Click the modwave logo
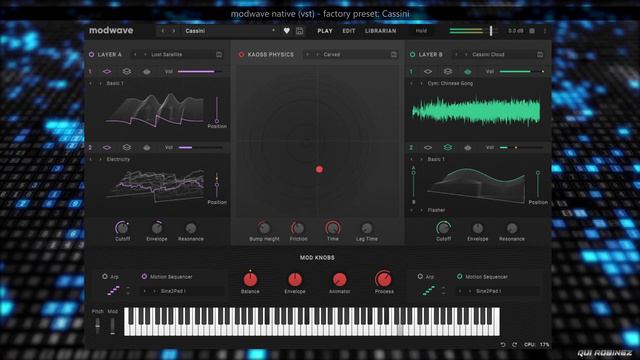This screenshot has width=640, height=360. point(111,30)
